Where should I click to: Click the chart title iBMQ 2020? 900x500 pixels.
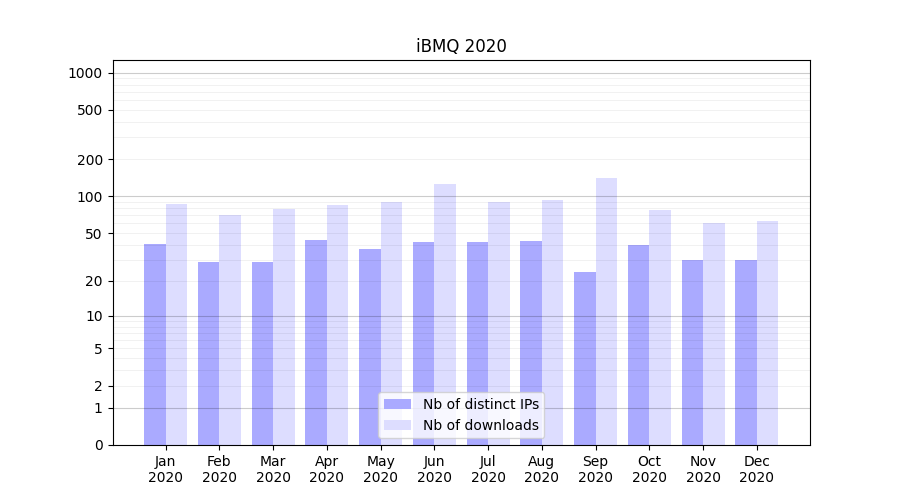[461, 46]
